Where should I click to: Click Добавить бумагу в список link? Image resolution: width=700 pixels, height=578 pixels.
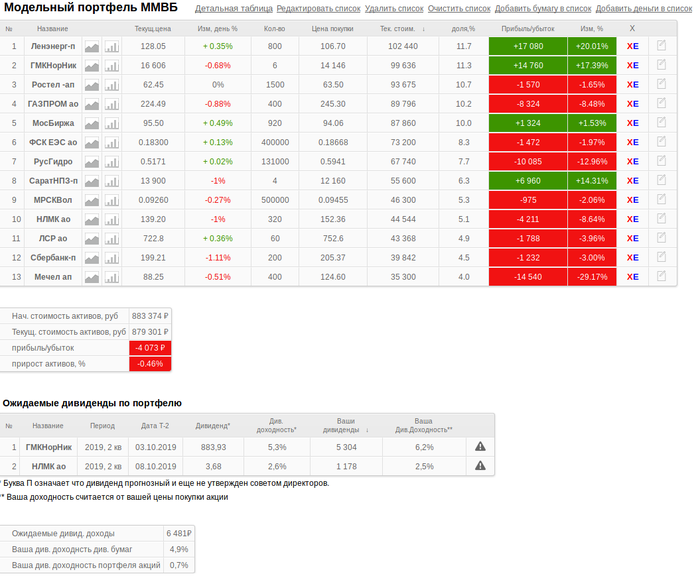pos(543,8)
